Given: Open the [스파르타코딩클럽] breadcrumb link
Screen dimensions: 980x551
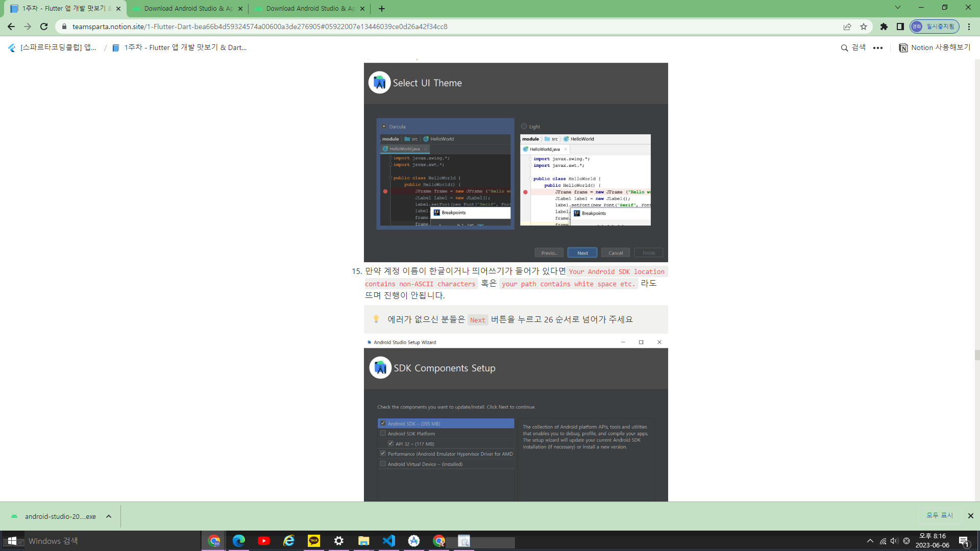Looking at the screenshot, I should coord(53,47).
